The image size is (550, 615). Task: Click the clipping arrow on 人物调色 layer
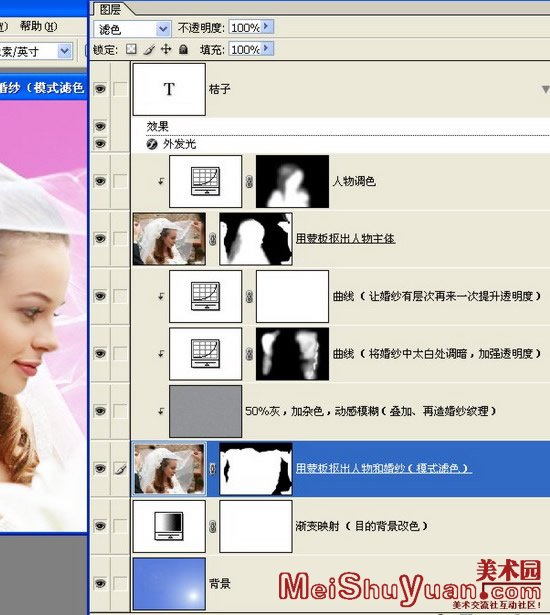point(161,181)
